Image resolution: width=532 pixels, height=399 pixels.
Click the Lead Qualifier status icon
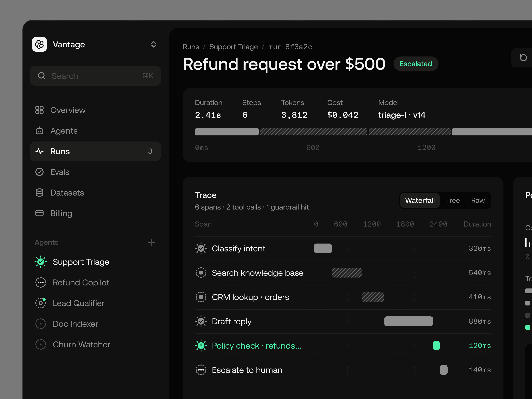tap(41, 303)
